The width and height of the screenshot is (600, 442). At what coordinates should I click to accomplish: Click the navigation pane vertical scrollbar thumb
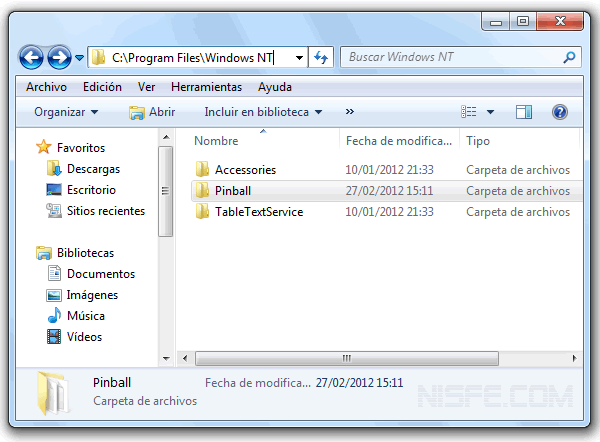[165, 191]
